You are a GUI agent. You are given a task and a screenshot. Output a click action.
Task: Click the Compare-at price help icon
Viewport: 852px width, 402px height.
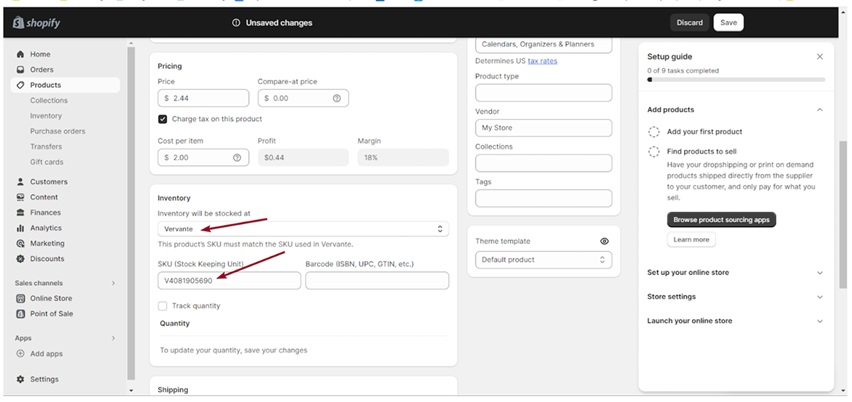coord(336,98)
